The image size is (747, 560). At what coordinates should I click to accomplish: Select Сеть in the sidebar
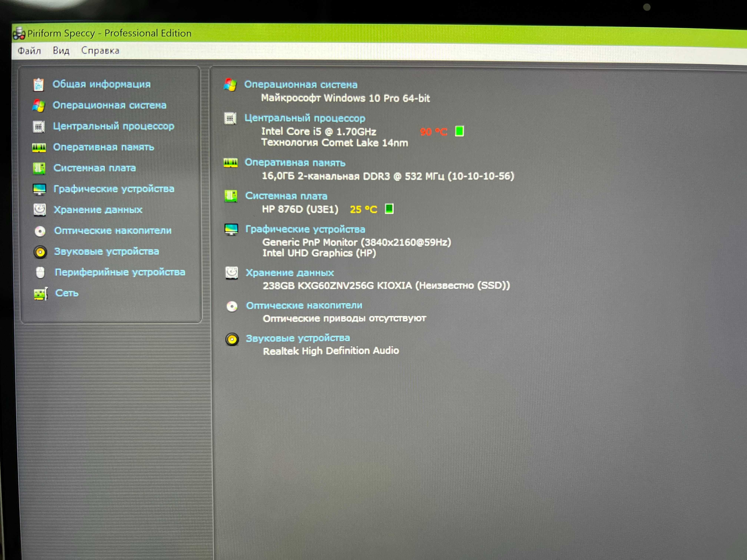pos(67,293)
